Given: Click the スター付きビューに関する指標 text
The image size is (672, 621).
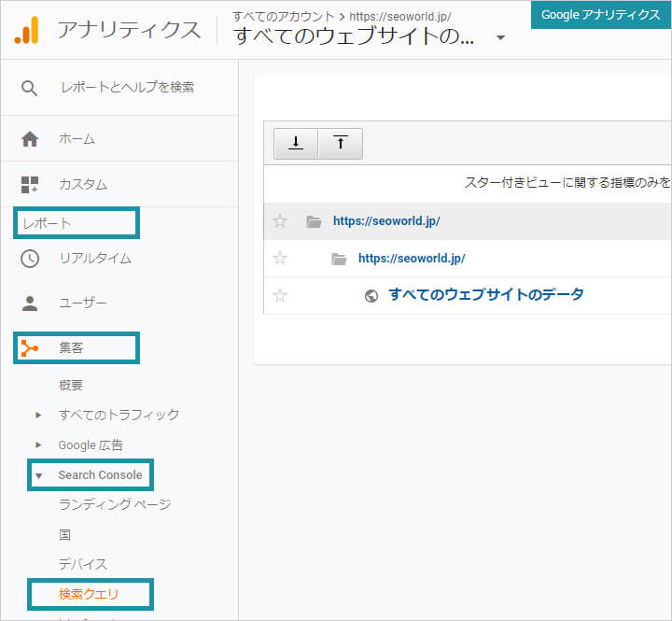Looking at the screenshot, I should (x=567, y=183).
